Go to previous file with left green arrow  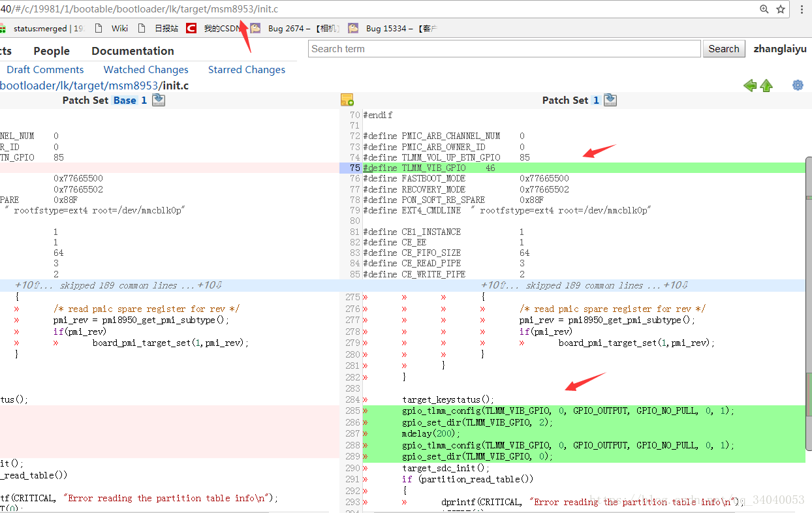pyautogui.click(x=750, y=85)
